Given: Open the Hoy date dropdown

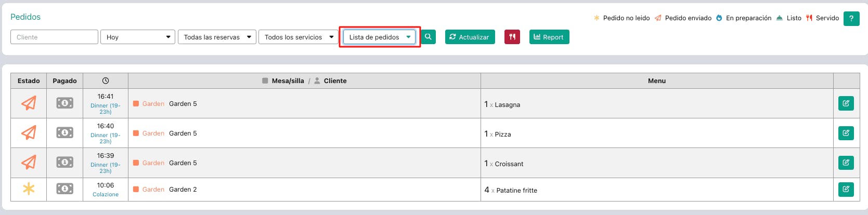Looking at the screenshot, I should [x=138, y=37].
